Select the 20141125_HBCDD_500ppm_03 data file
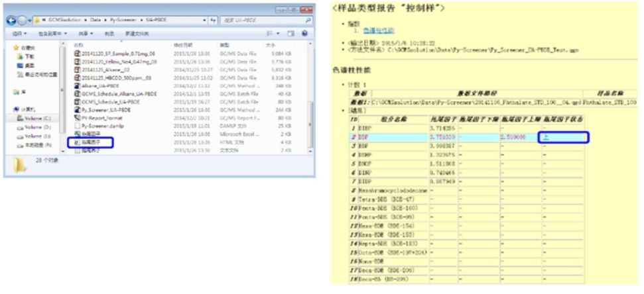Viewport: 644px width, 294px height. click(112, 77)
